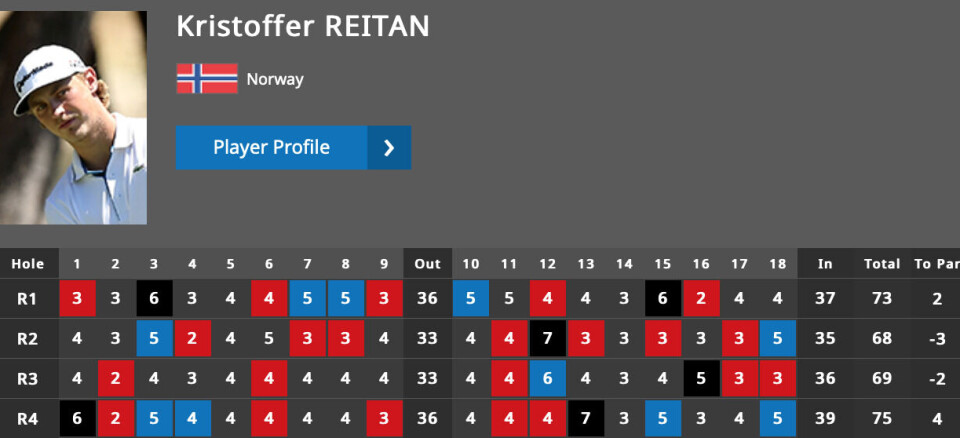Viewport: 960px width, 438px height.
Task: Click the Kristoffer REITAN name heading
Action: pos(303,27)
